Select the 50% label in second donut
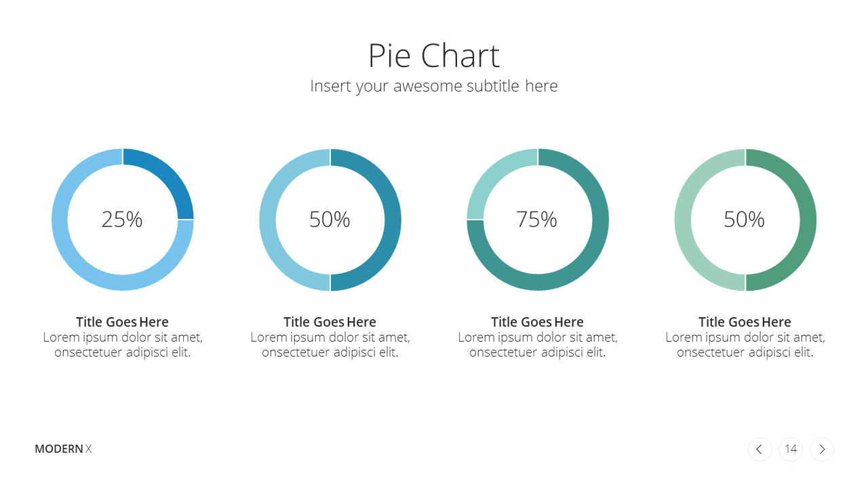868x488 pixels. coord(330,219)
